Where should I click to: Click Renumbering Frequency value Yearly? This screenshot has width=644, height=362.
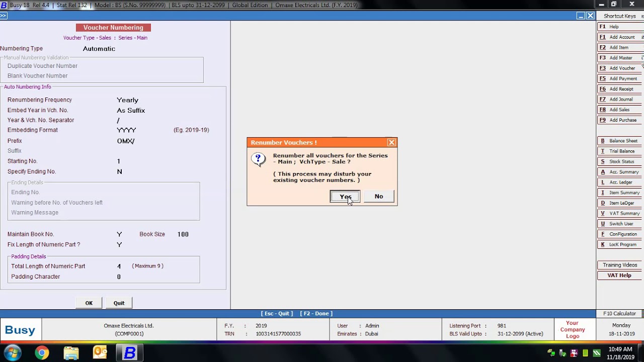pyautogui.click(x=128, y=100)
